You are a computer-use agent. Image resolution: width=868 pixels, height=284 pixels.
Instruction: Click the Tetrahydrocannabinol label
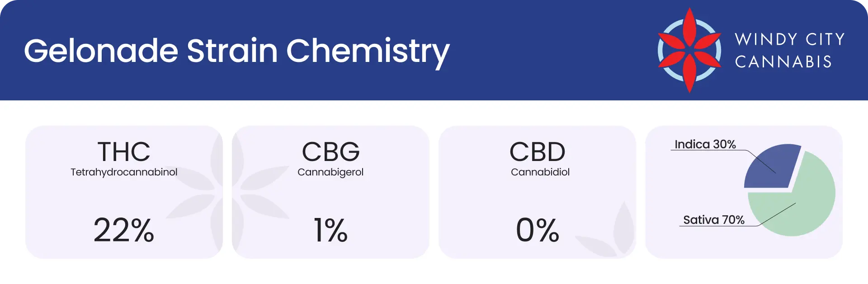coord(124,172)
